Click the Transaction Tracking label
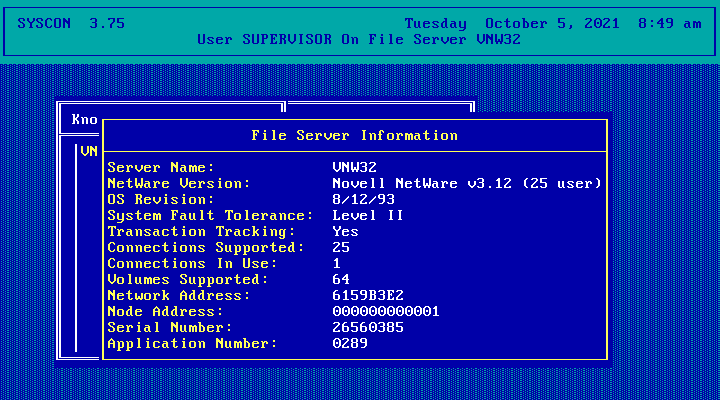 click(x=201, y=231)
